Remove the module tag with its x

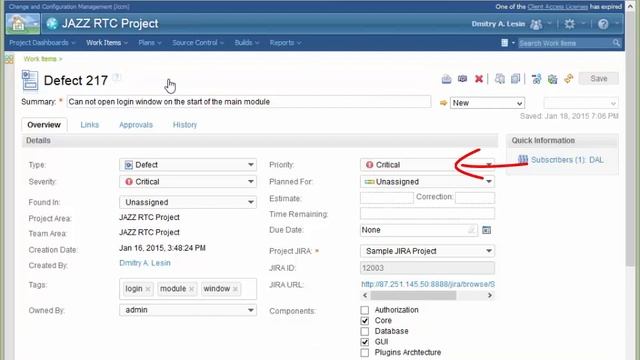coord(191,289)
